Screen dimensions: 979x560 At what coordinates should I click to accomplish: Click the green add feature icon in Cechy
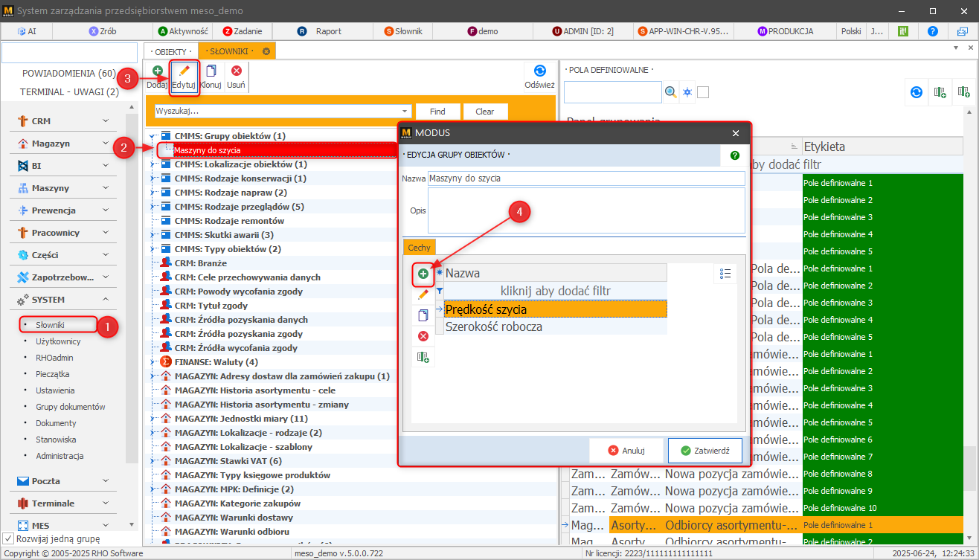[x=423, y=274]
